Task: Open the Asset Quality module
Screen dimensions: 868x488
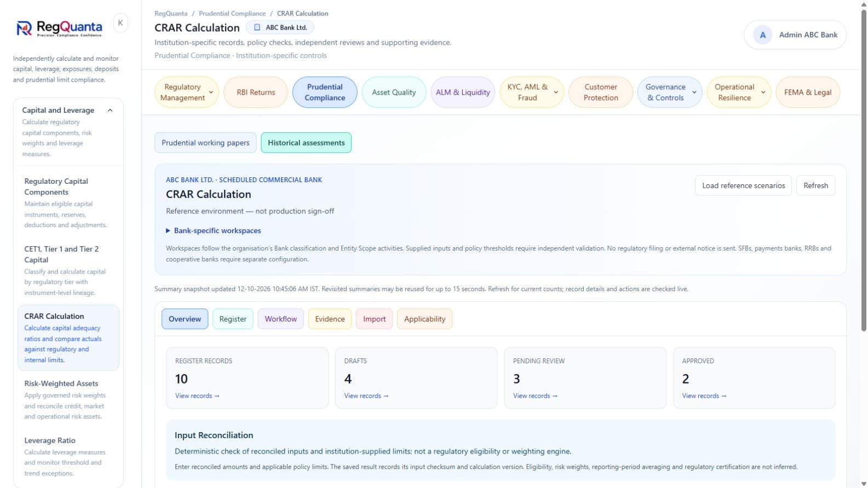Action: (394, 92)
